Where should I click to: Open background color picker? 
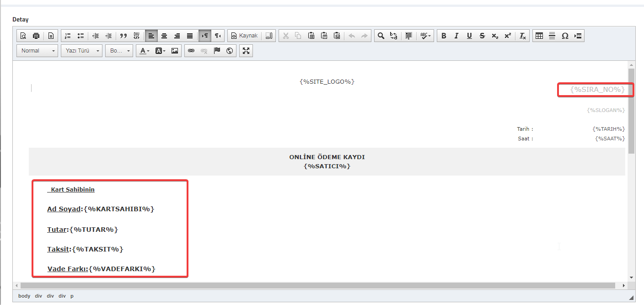click(x=160, y=51)
